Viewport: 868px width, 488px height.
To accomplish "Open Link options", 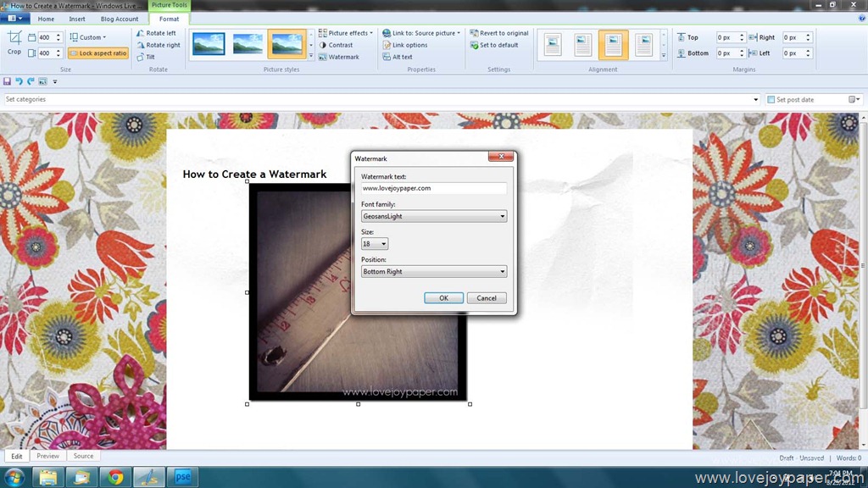I will tap(404, 46).
